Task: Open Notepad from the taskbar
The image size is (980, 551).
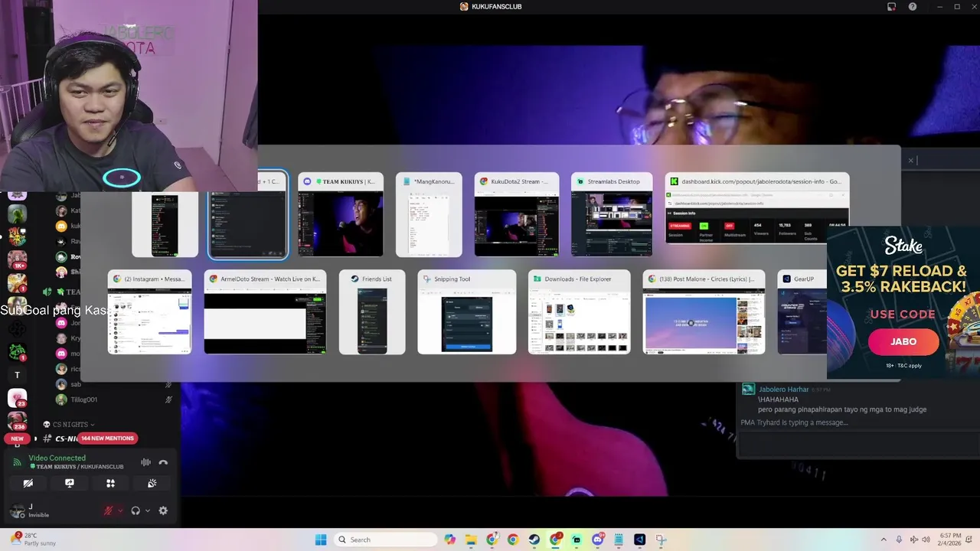Action: point(619,540)
